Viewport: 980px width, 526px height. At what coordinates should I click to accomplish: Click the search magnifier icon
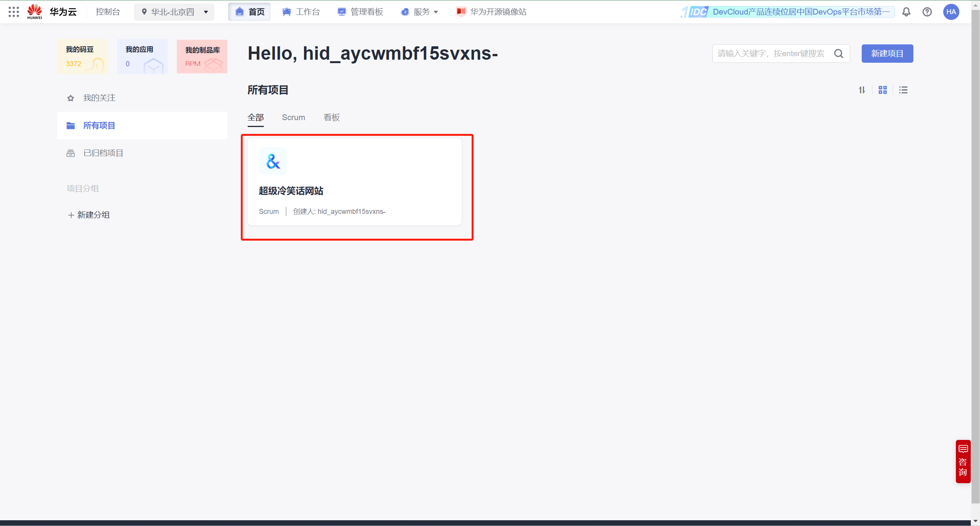pos(838,54)
